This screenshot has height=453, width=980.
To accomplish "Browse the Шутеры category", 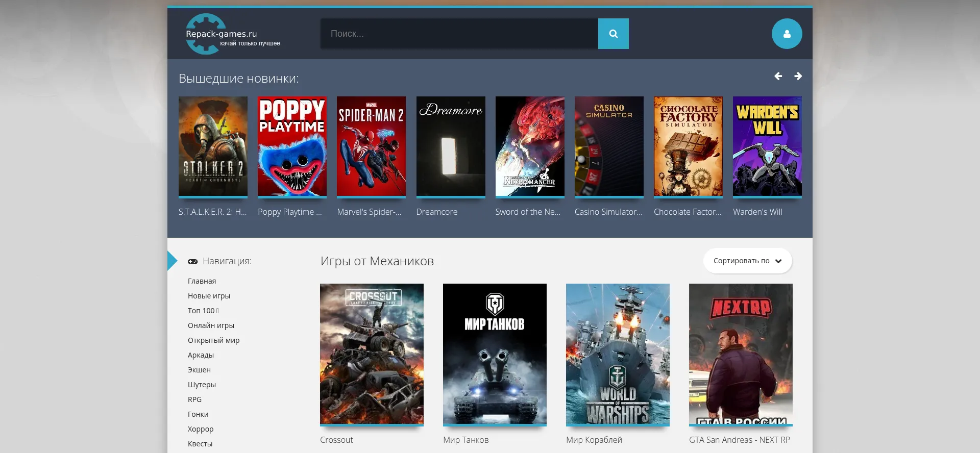I will click(202, 385).
